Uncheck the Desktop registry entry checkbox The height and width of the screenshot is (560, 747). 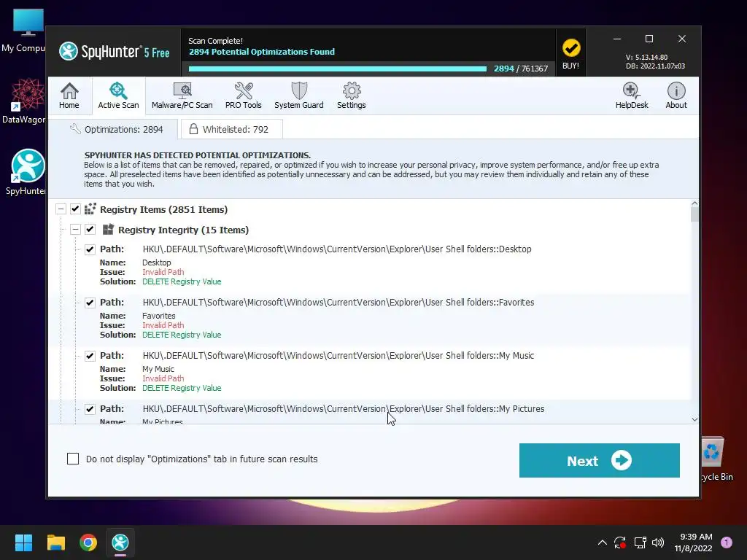(90, 249)
